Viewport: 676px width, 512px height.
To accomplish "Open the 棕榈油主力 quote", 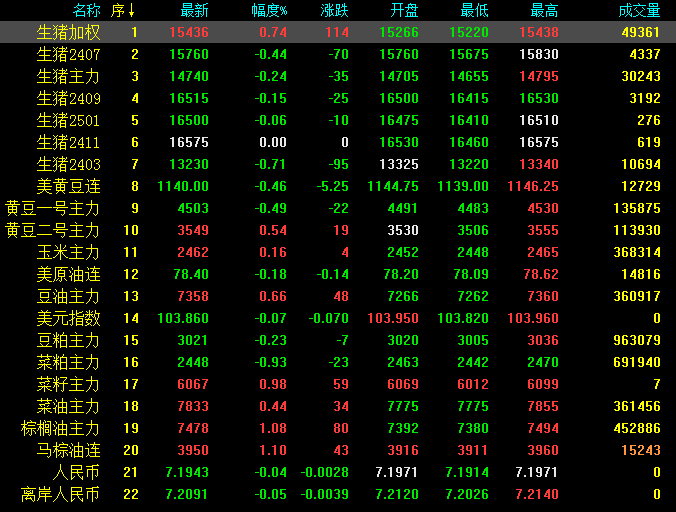I will pos(60,428).
